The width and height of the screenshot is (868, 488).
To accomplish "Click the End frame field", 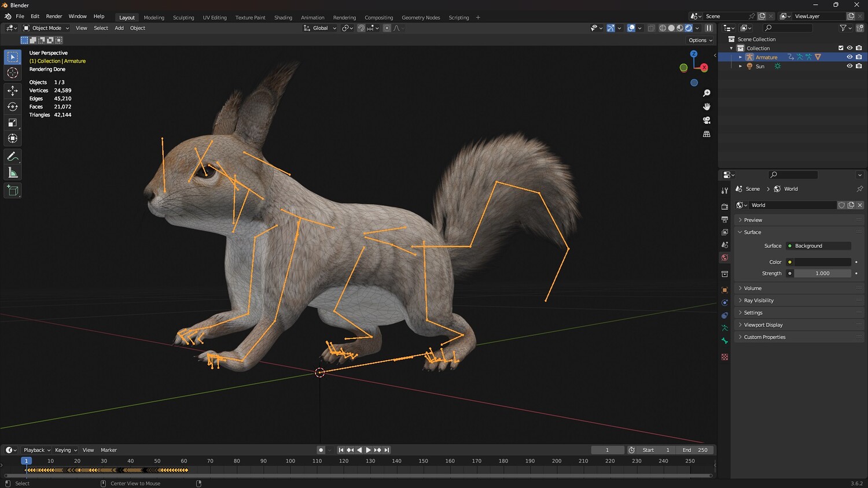I will point(696,450).
